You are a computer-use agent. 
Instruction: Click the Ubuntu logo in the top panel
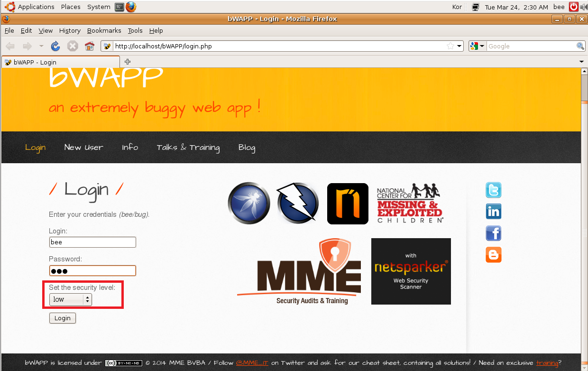pyautogui.click(x=10, y=7)
